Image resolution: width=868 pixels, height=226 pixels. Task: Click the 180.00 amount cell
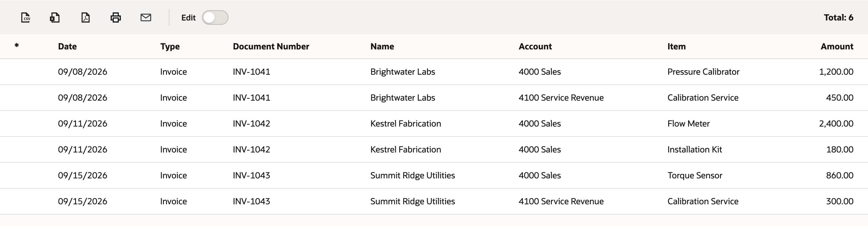(x=840, y=149)
